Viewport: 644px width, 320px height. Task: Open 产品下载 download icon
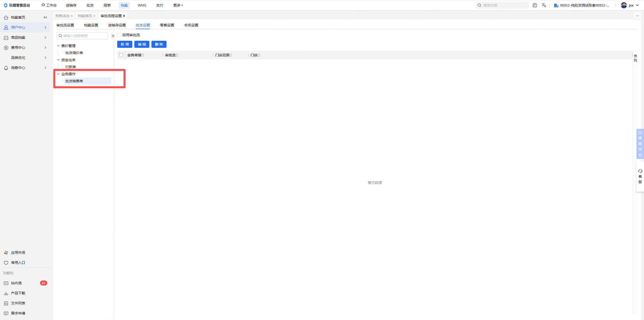(x=6, y=293)
